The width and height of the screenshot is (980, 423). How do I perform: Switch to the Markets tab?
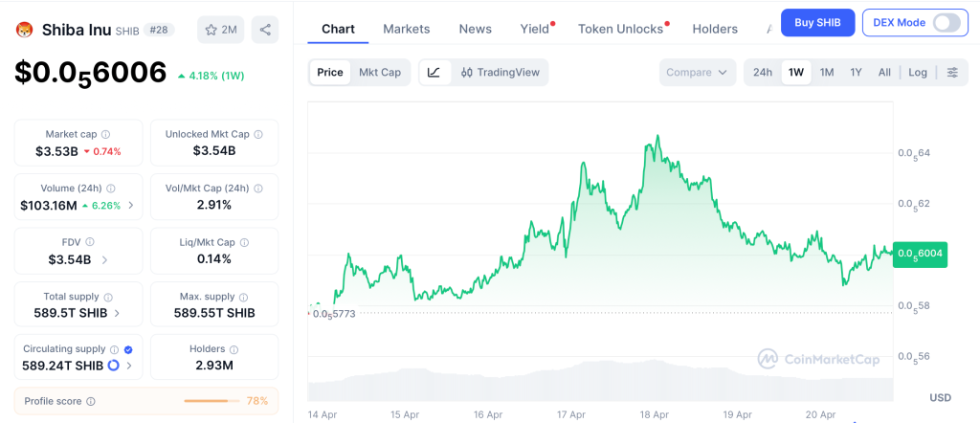407,29
